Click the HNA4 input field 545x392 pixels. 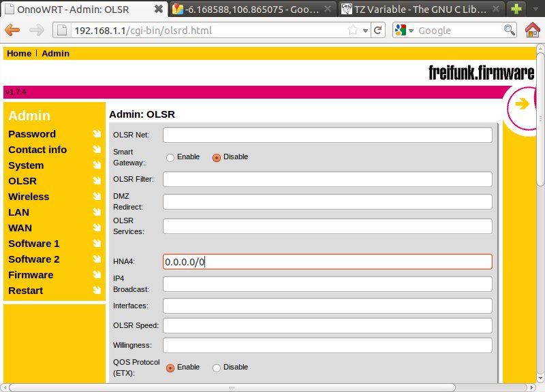[327, 261]
